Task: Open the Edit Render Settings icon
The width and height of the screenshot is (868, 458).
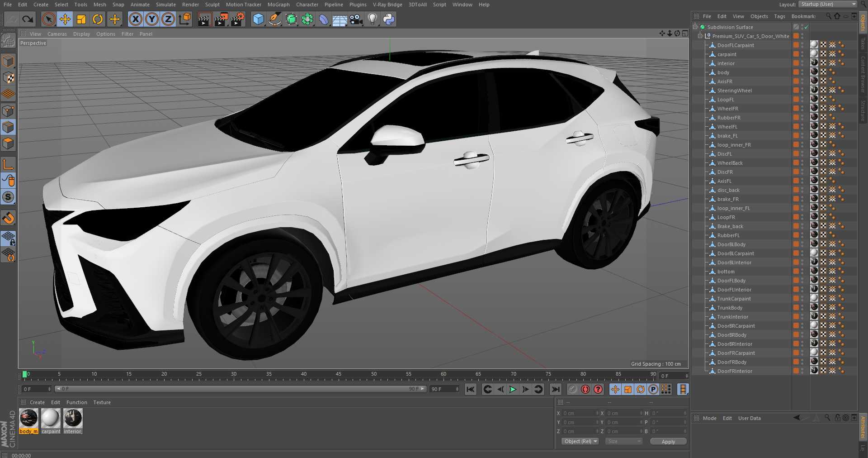Action: tap(238, 19)
